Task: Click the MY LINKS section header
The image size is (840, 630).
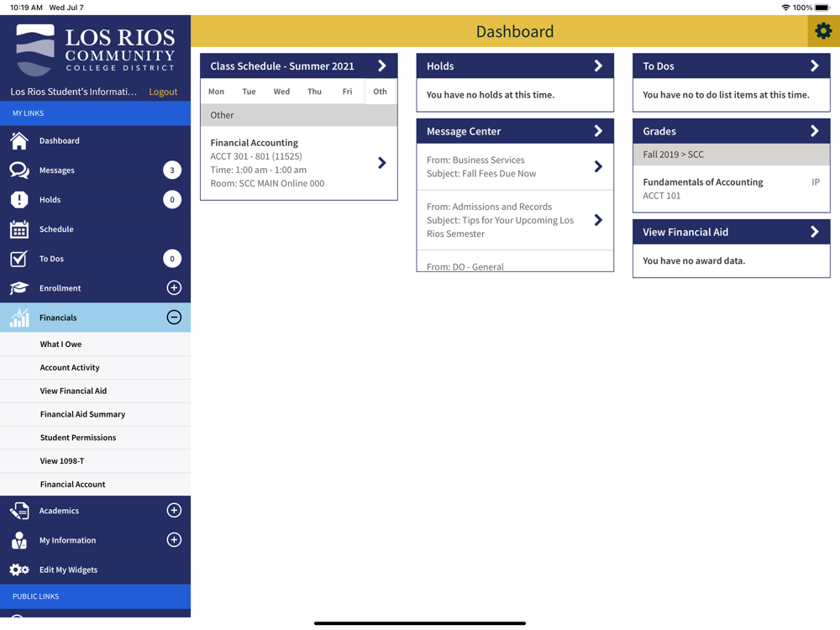Action: click(96, 113)
